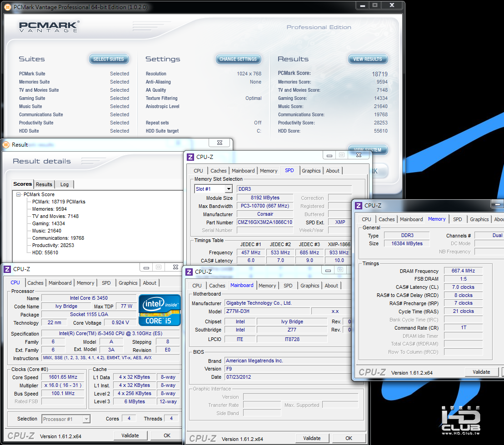Image resolution: width=504 pixels, height=445 pixels.
Task: Click Validate in the CPU-Z Mainboard window
Action: pyautogui.click(x=312, y=438)
